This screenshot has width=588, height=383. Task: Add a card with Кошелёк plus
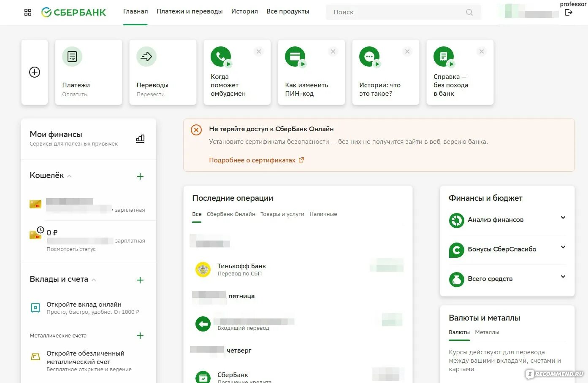140,176
